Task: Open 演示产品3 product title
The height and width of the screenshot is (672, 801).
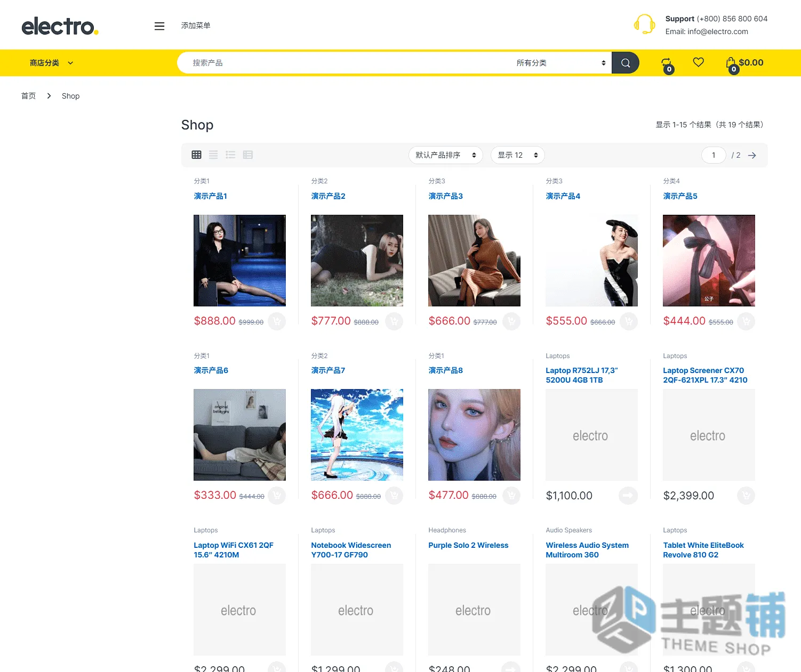Action: (446, 196)
